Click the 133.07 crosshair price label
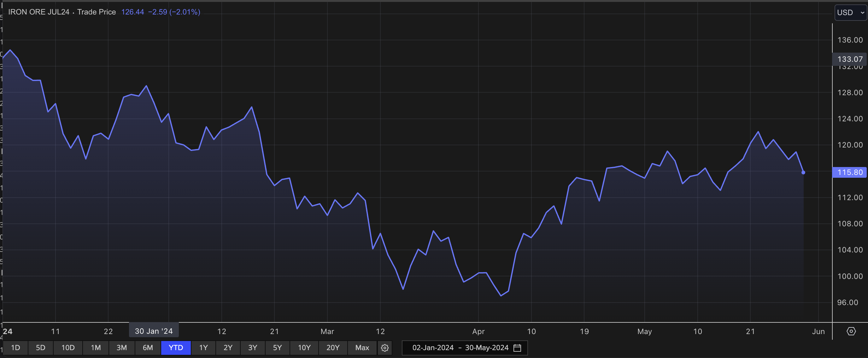Screen dimensions: 868x358 849,59
